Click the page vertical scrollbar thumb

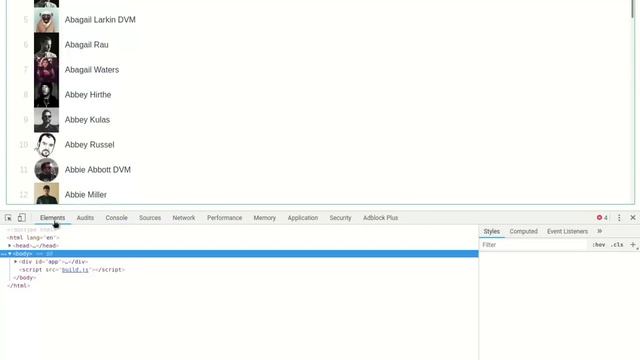pyautogui.click(x=633, y=8)
